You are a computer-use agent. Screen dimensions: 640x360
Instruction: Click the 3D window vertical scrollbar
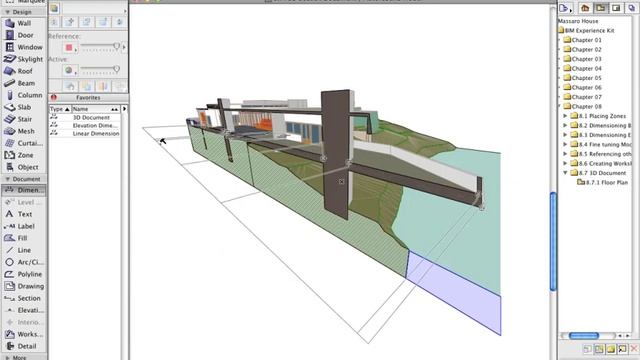click(553, 242)
